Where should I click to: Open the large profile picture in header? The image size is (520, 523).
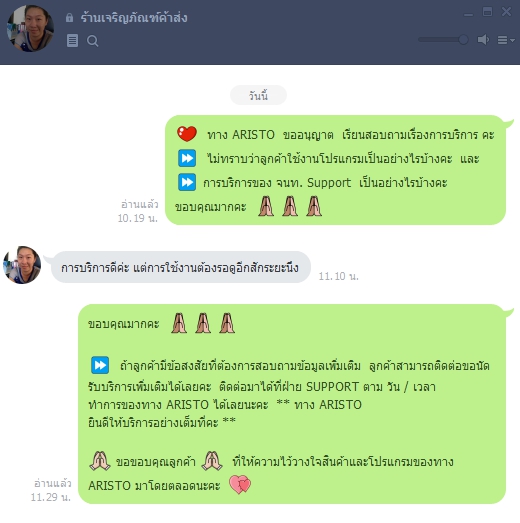point(30,28)
